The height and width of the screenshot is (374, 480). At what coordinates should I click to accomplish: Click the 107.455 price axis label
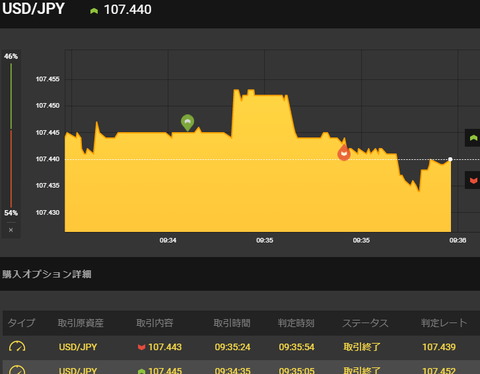48,79
